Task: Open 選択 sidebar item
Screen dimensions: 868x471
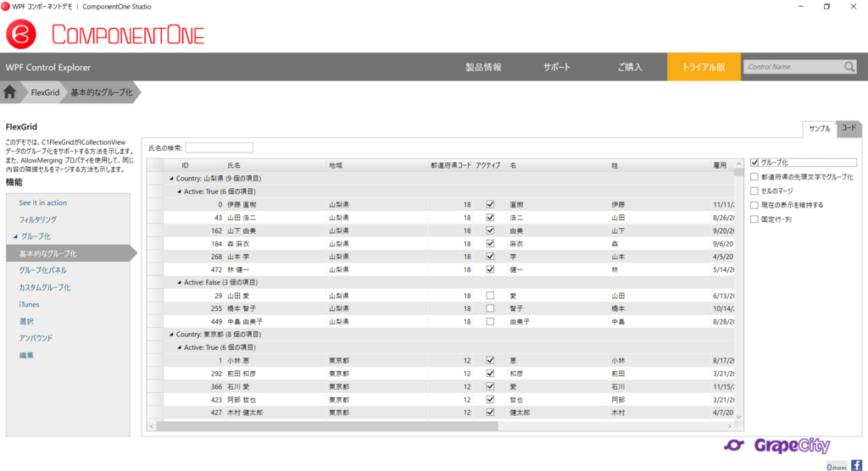Action: click(26, 322)
